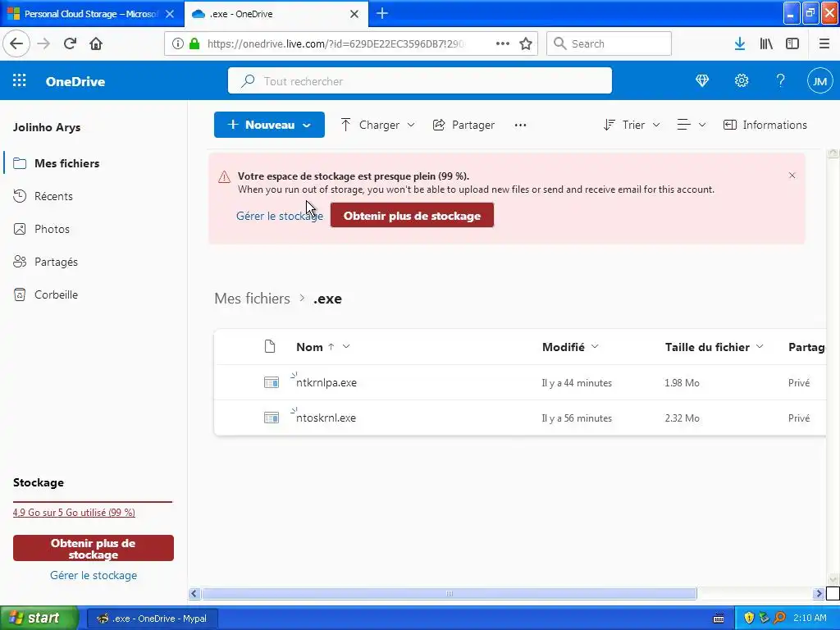This screenshot has height=630, width=840.
Task: Go forward with the browser forward arrow
Action: coord(43,43)
